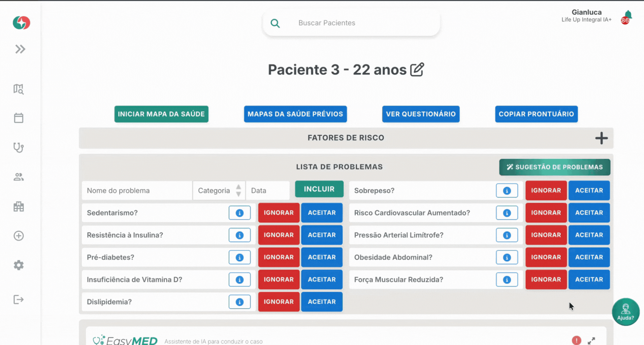Screen dimensions: 644x345
Task: Ignore the Sobrepeso suggestion
Action: 546,191
